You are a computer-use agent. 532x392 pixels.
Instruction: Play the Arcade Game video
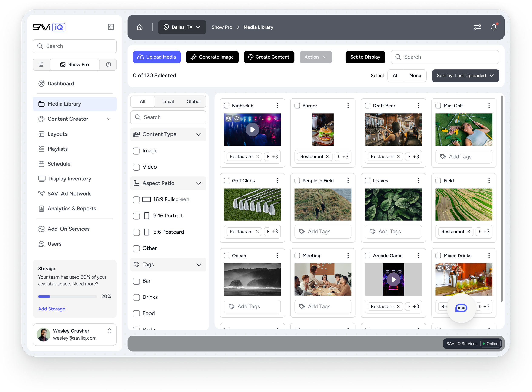(393, 279)
